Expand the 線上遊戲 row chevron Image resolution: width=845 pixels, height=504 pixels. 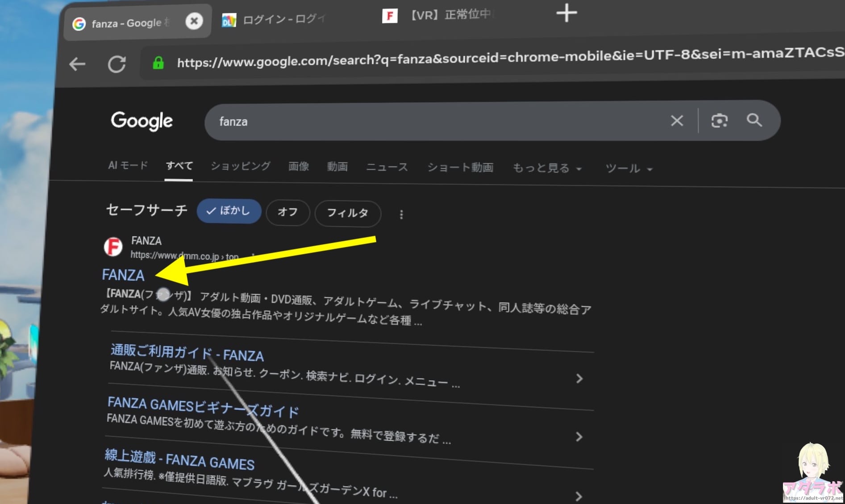(579, 496)
